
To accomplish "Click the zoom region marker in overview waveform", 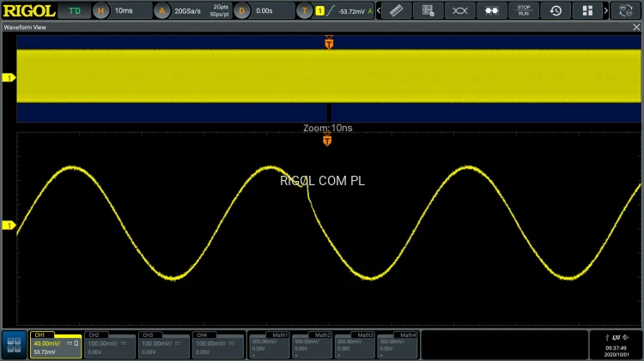I will click(329, 112).
